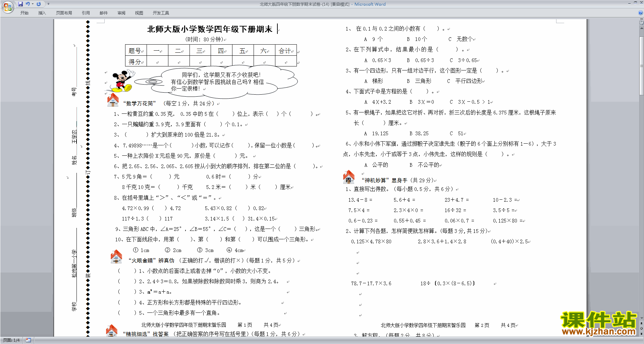The height and width of the screenshot is (344, 644).
Task: Switch to the 页面布局 tab
Action: click(x=64, y=13)
